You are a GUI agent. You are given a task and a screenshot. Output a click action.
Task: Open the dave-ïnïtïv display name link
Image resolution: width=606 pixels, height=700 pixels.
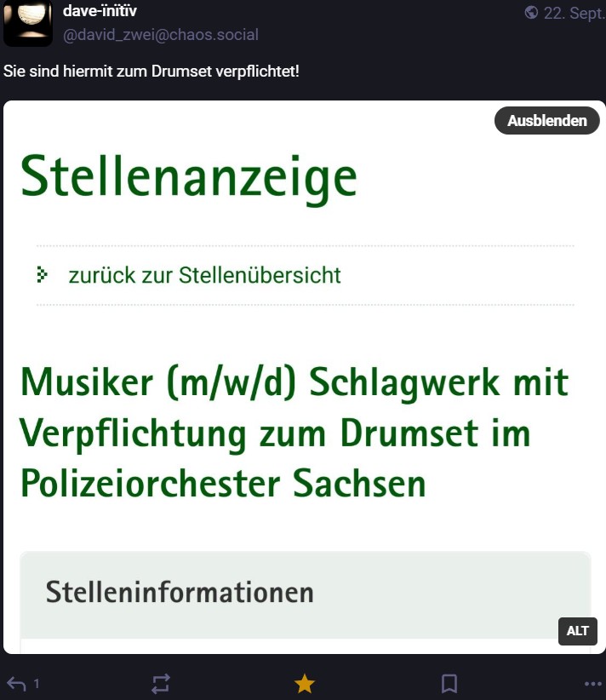pos(100,11)
